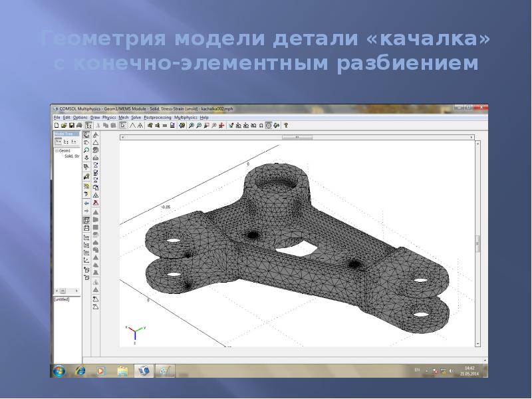Image resolution: width=532 pixels, height=399 pixels.
Task: Open the Help icon with the question mark
Action: (x=285, y=124)
